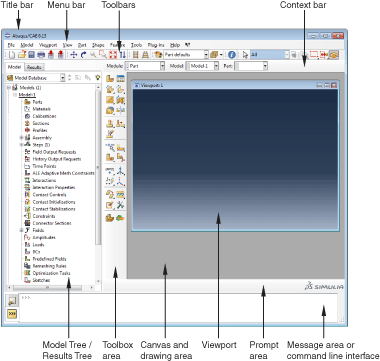Click the green icon at the toolbox bottom

(121, 218)
